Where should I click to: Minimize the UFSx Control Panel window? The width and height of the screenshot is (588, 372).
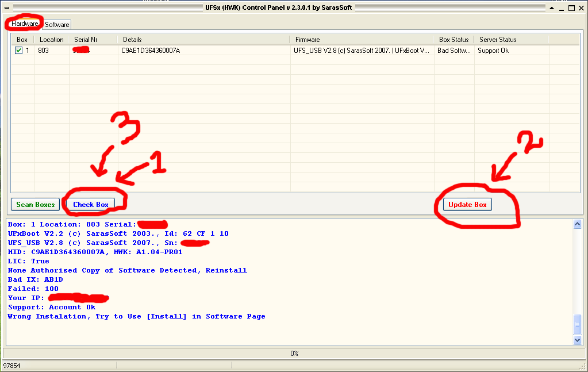coord(562,8)
